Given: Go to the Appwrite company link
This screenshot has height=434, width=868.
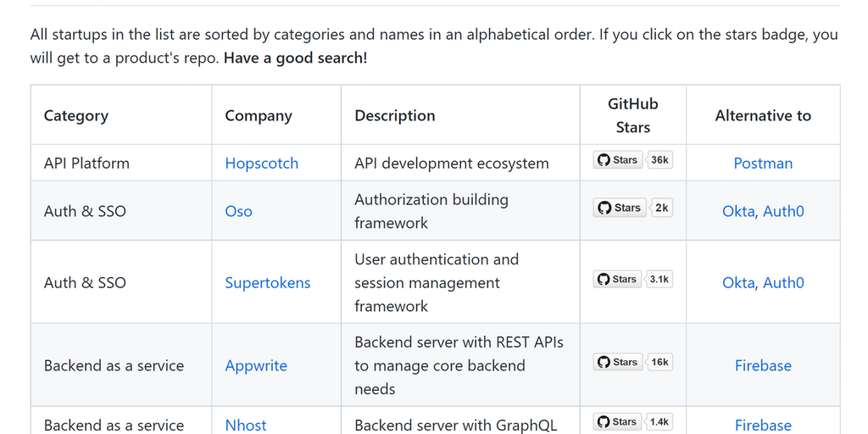Looking at the screenshot, I should [x=256, y=365].
